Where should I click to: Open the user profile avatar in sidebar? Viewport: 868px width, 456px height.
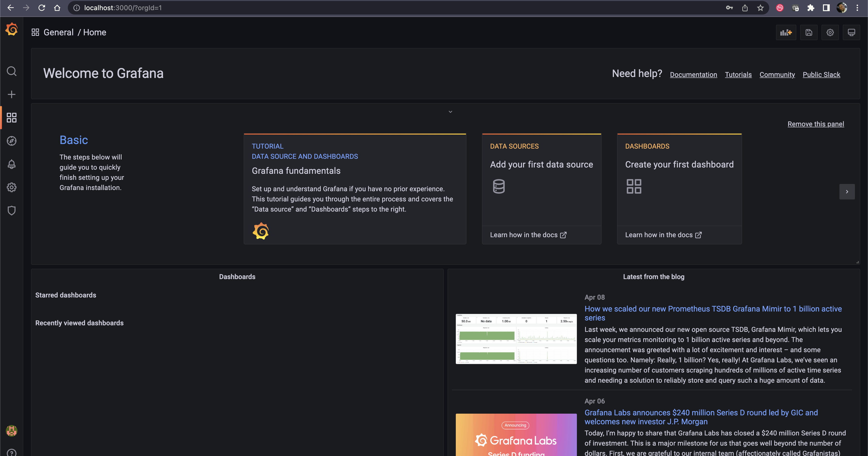coord(11,431)
